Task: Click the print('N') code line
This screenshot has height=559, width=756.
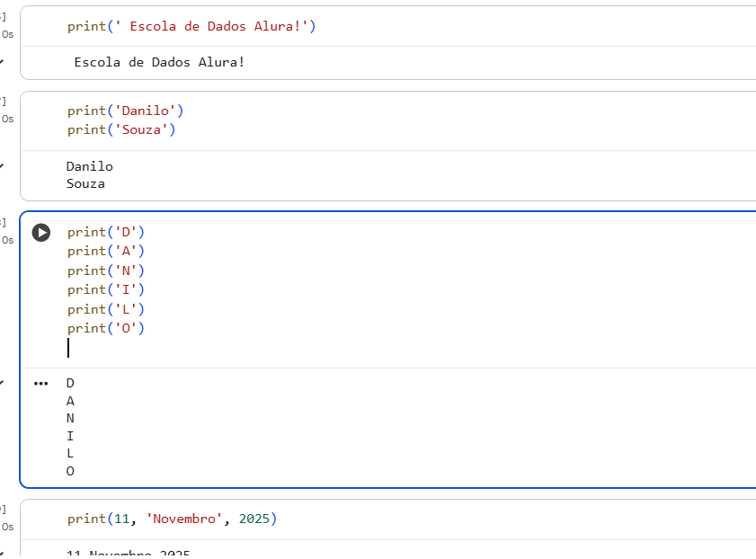Action: point(106,271)
